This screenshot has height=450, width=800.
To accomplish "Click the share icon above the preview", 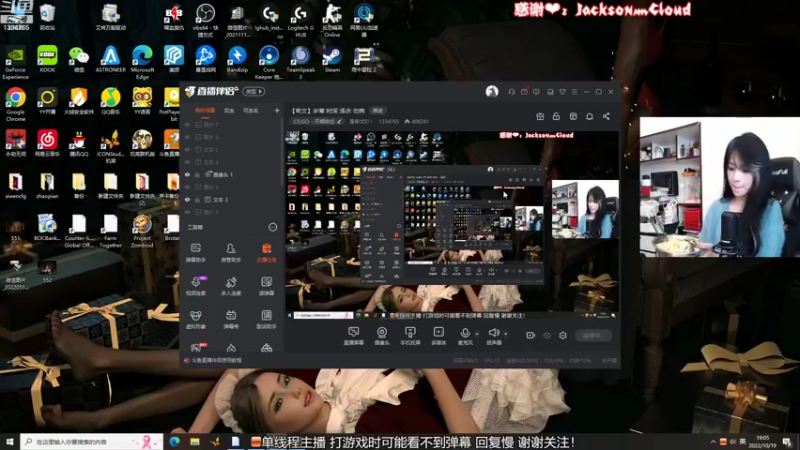I will (606, 116).
